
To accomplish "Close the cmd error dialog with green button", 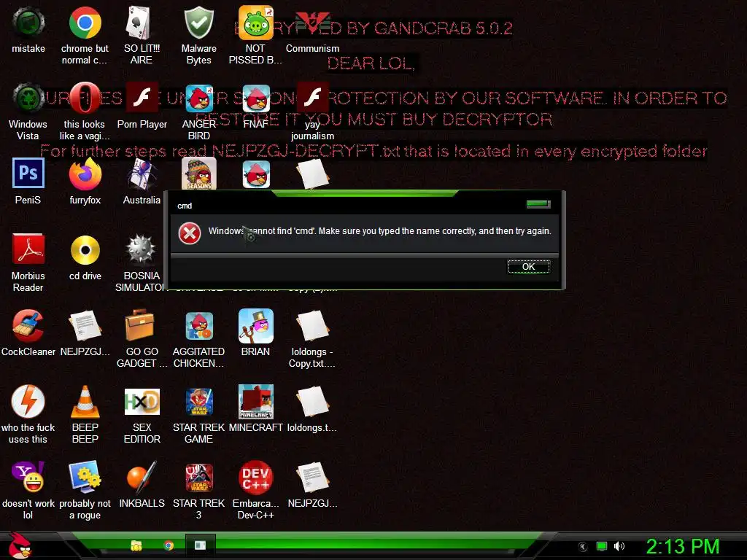I will pyautogui.click(x=538, y=204).
